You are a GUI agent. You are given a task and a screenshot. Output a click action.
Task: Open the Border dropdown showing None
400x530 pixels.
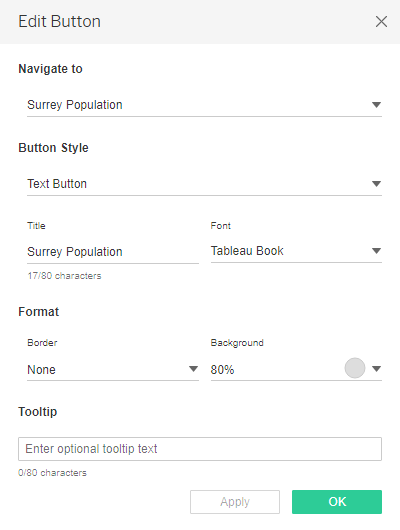click(x=113, y=369)
